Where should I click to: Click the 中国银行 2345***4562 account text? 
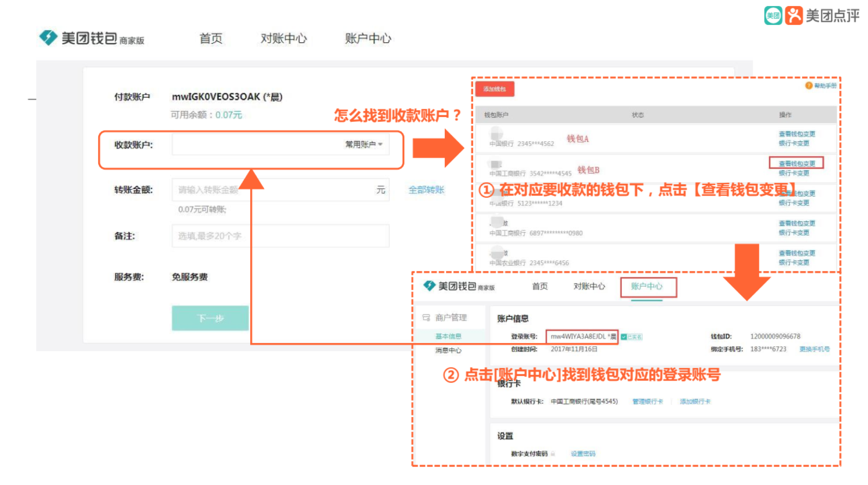pyautogui.click(x=521, y=144)
